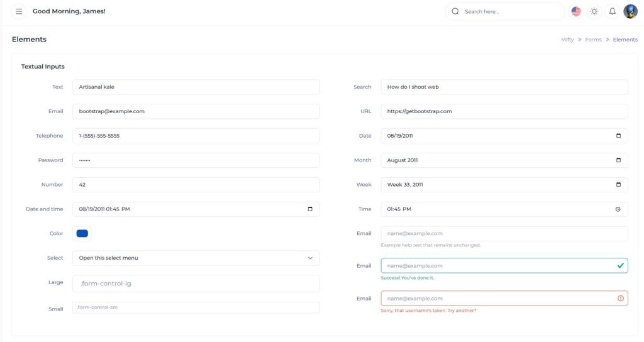This screenshot has height=342, width=644.
Task: Click the Number field containing 42
Action: pyautogui.click(x=196, y=185)
